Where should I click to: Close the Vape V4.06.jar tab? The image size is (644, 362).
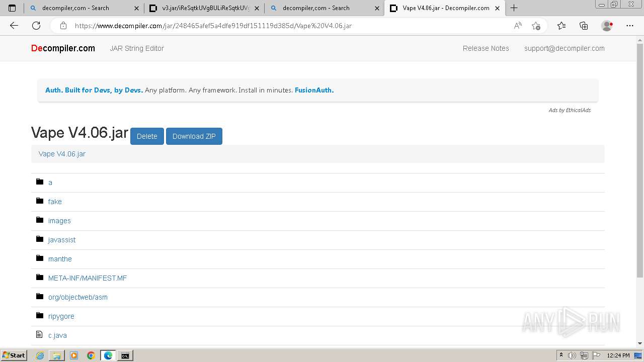[x=497, y=8]
